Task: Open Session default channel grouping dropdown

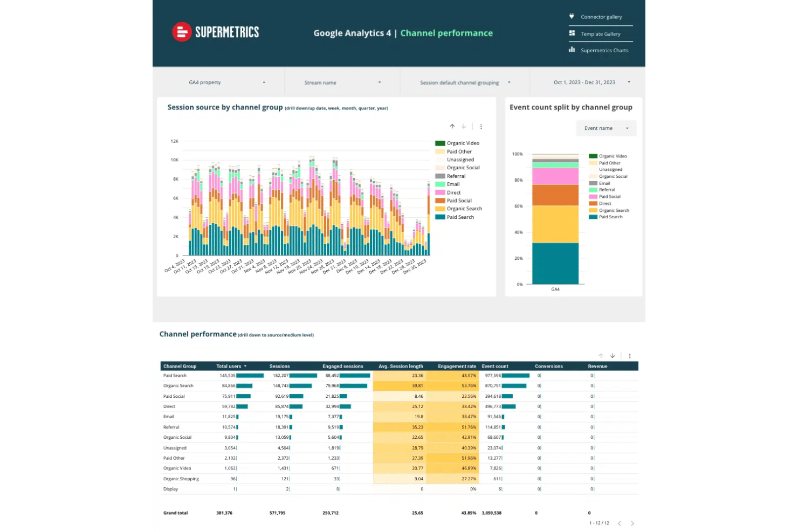Action: pos(465,82)
